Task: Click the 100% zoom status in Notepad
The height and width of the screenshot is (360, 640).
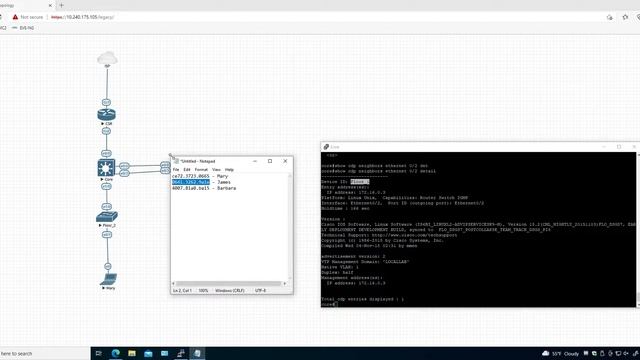Action: tap(203, 290)
